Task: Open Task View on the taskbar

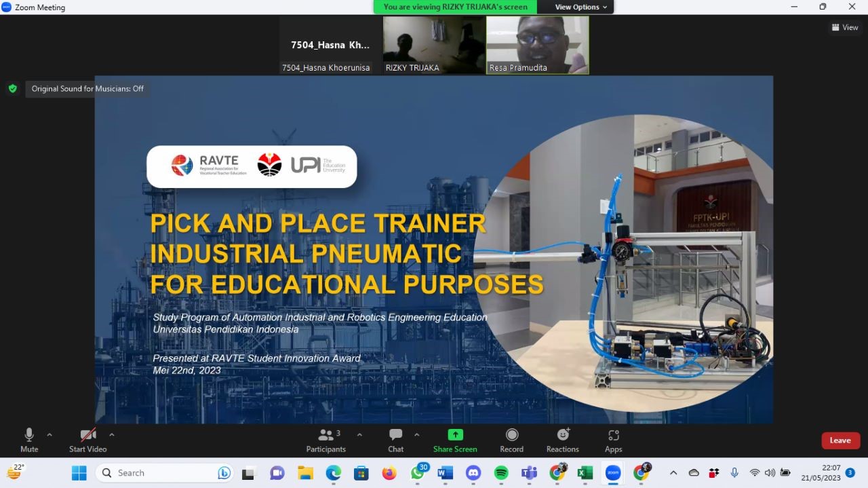Action: (249, 473)
